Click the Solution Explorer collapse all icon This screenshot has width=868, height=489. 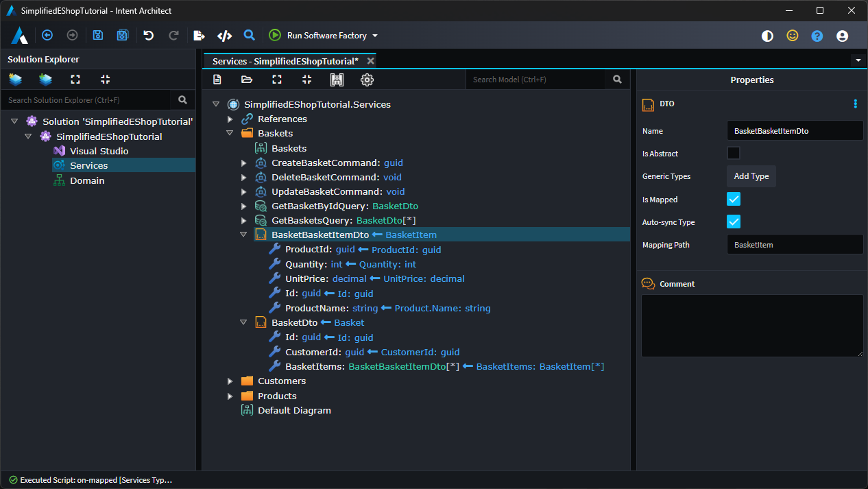(105, 80)
